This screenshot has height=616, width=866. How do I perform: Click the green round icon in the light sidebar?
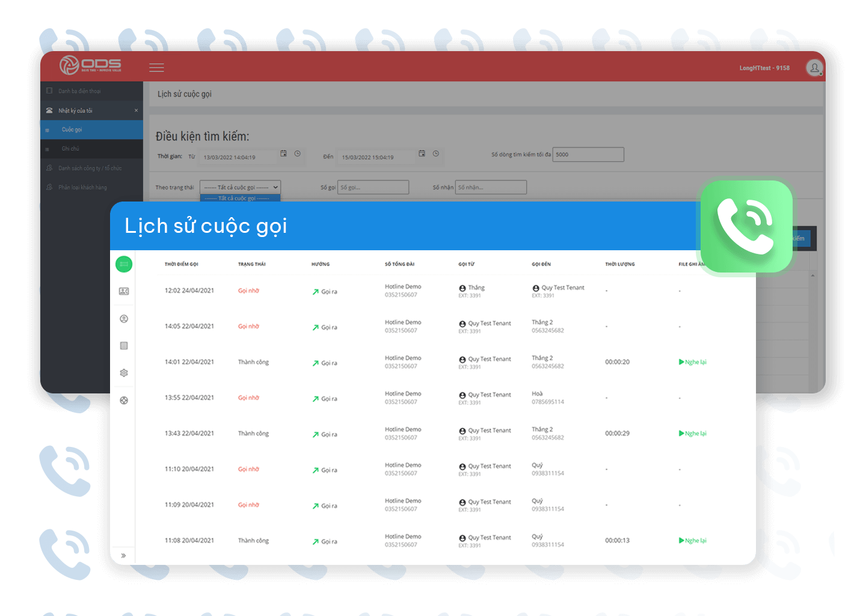coord(124,264)
